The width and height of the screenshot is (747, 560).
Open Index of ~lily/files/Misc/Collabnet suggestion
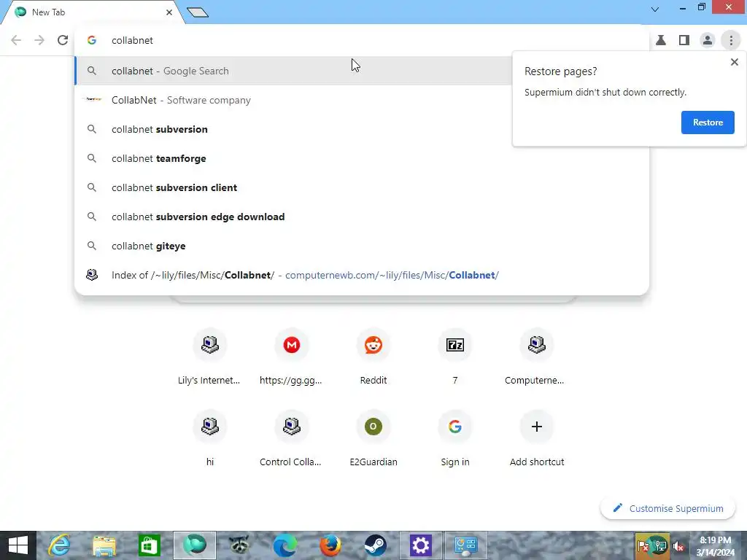362,275
